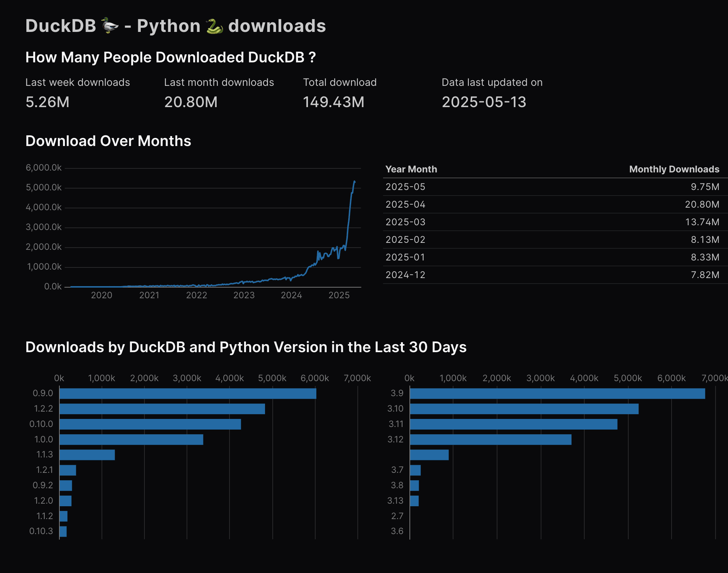728x573 pixels.
Task: Click the bar for Python version 3.12
Action: tap(490, 439)
